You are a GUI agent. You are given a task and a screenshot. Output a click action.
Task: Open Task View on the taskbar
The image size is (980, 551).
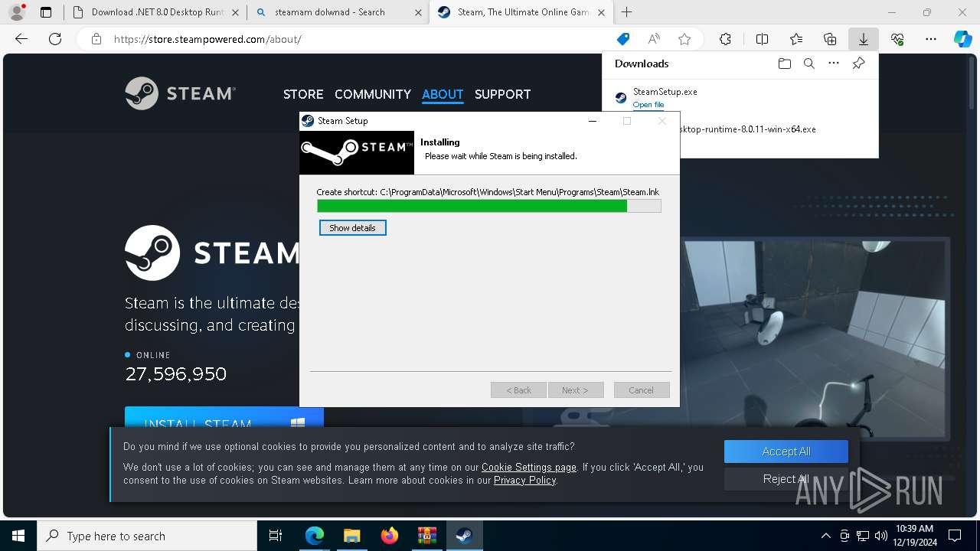[x=276, y=536]
